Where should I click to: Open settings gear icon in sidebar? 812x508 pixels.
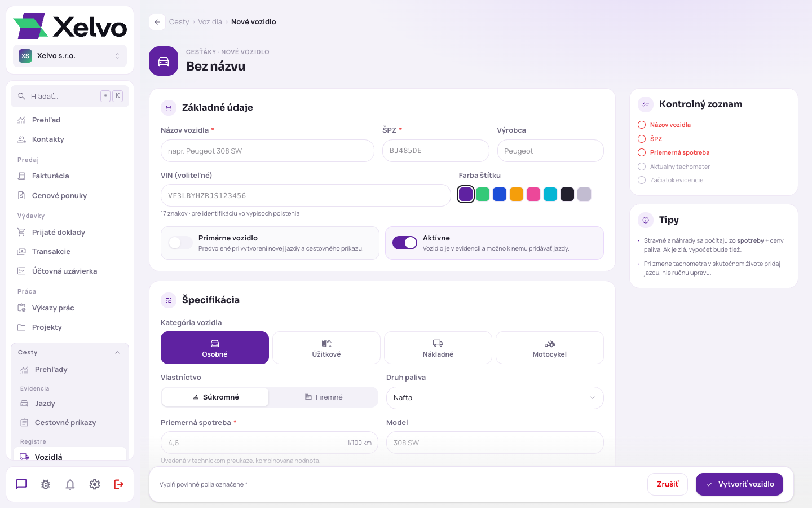[95, 484]
